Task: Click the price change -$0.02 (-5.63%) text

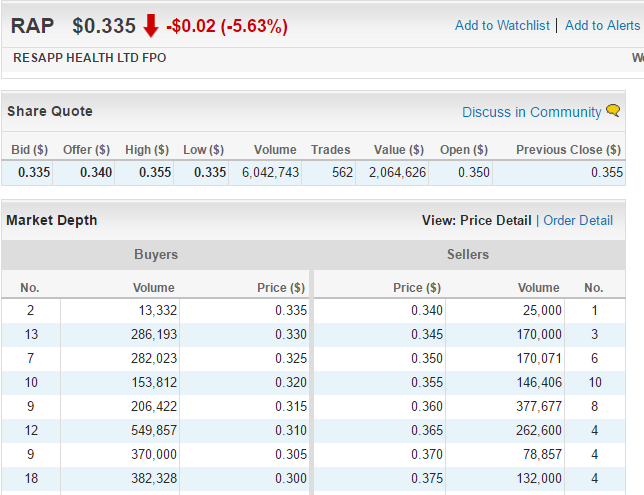Action: click(x=227, y=26)
